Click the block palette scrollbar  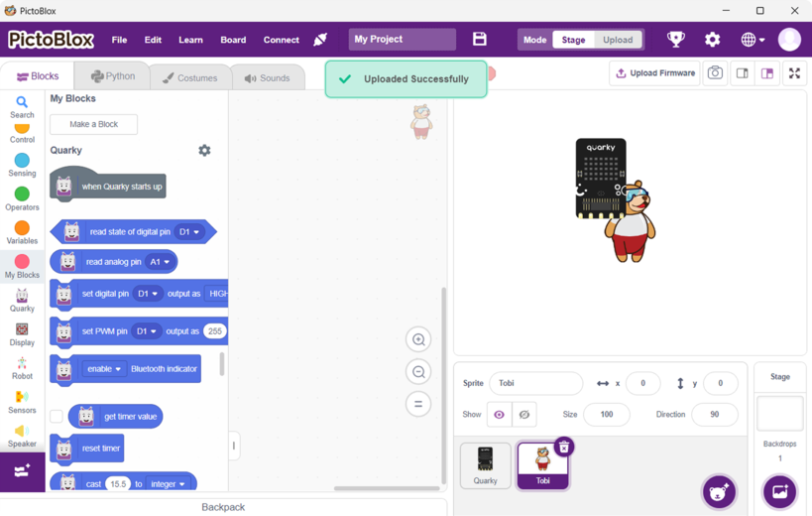tap(222, 364)
